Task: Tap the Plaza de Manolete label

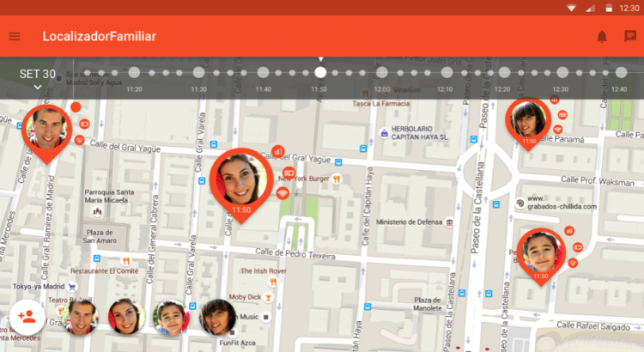Action: coord(427,304)
